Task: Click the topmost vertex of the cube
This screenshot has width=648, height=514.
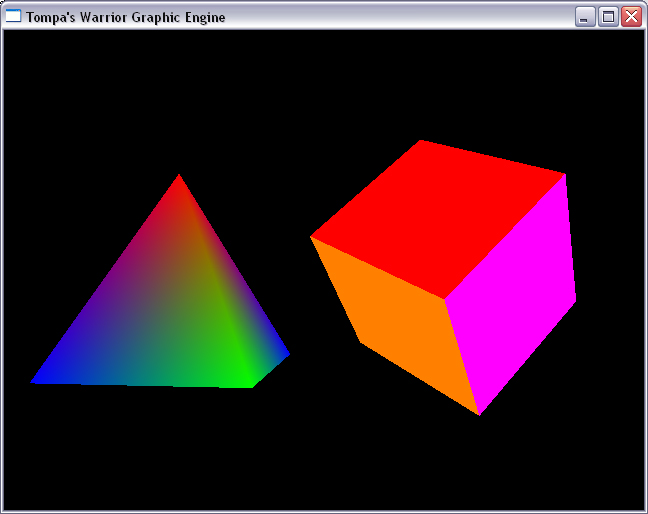Action: coord(421,142)
